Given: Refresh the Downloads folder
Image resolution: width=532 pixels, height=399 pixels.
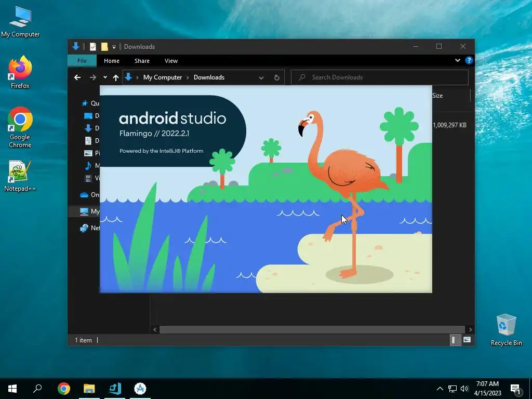Looking at the screenshot, I should (x=277, y=77).
